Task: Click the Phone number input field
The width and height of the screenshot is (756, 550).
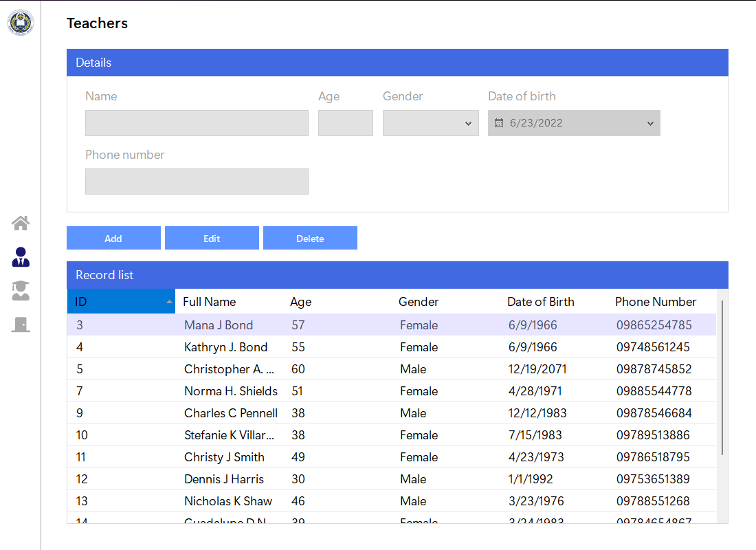Action: pos(197,181)
